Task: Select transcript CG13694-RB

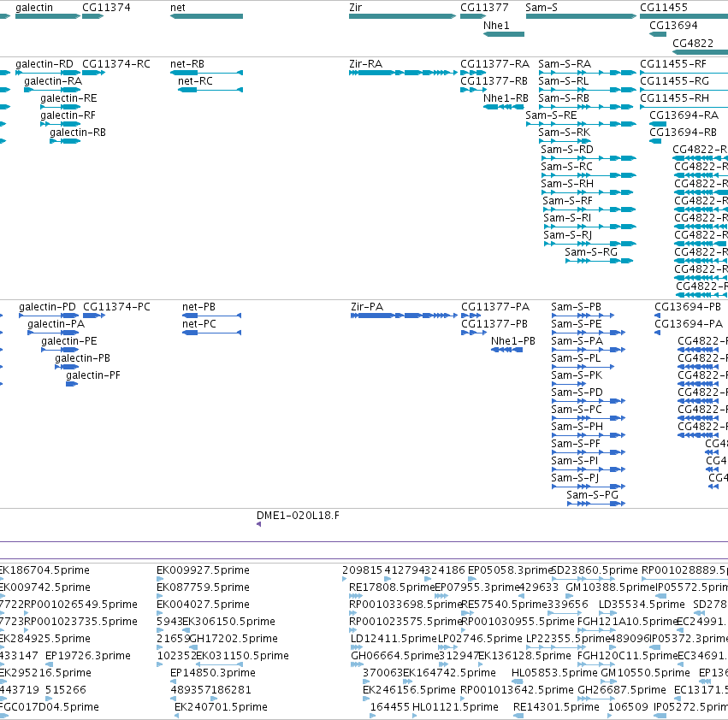Action: tap(655, 141)
